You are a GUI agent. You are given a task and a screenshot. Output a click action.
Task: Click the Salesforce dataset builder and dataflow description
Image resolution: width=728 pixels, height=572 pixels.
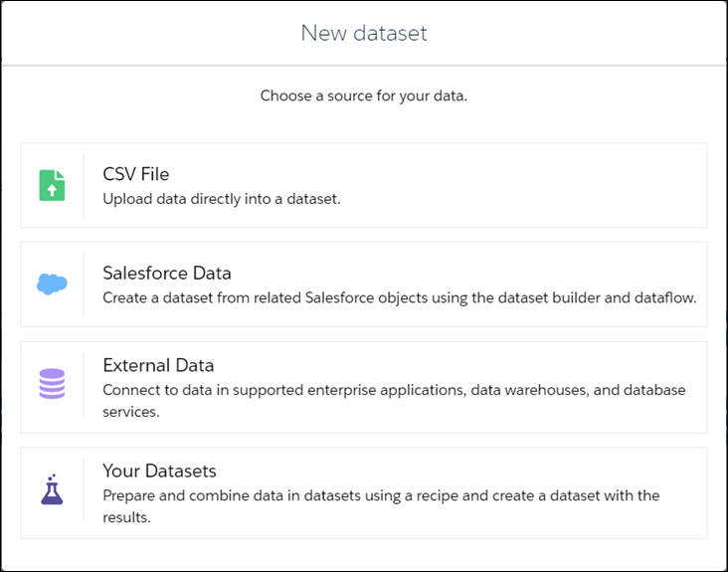pyautogui.click(x=400, y=297)
